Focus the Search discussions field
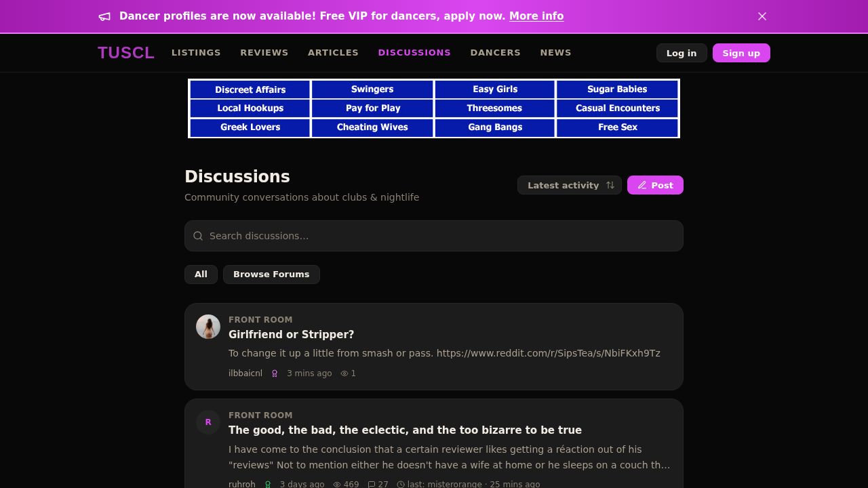This screenshot has height=488, width=868. [x=434, y=236]
